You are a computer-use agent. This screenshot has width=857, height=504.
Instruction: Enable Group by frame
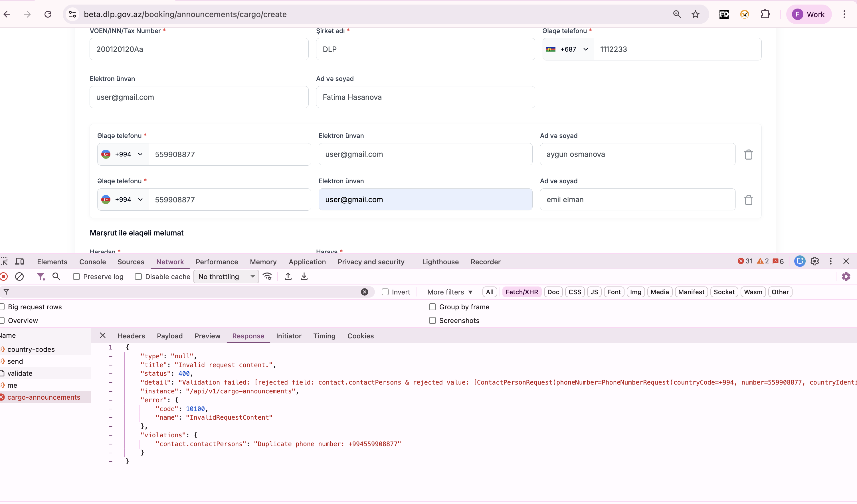coord(432,307)
